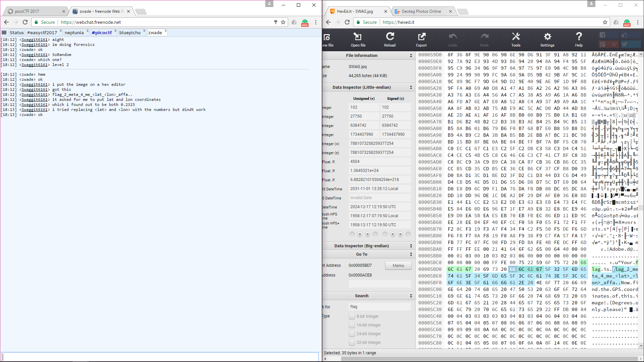Click the Redo arrow in HexEd.it
Viewport: 644px width, 362px height.
point(484,36)
